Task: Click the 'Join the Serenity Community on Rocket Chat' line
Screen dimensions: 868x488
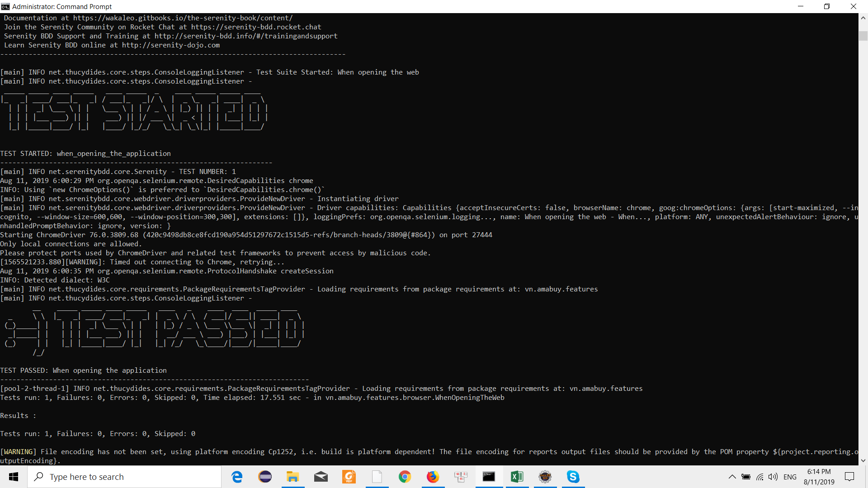Action: tap(163, 27)
